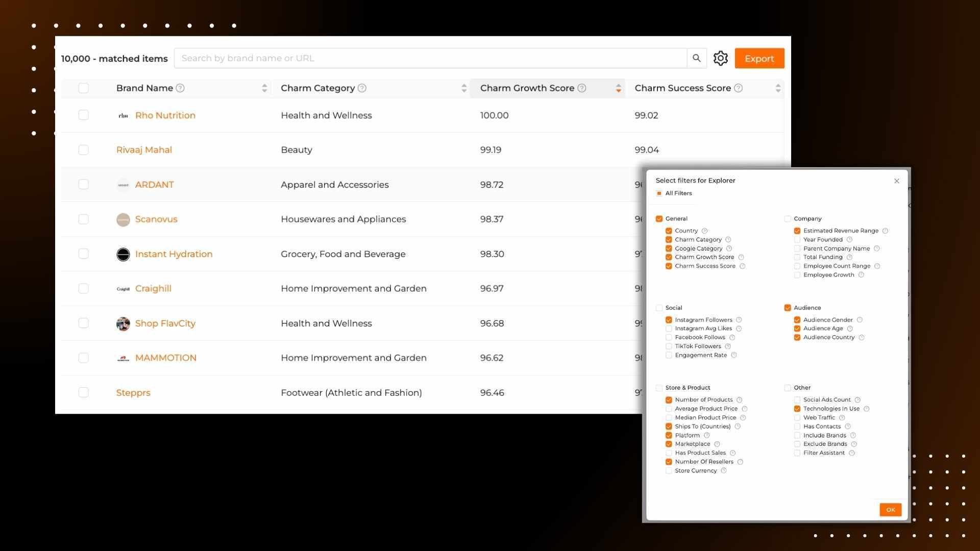Click the info icon next to Store Currency
The width and height of the screenshot is (980, 551).
(723, 471)
